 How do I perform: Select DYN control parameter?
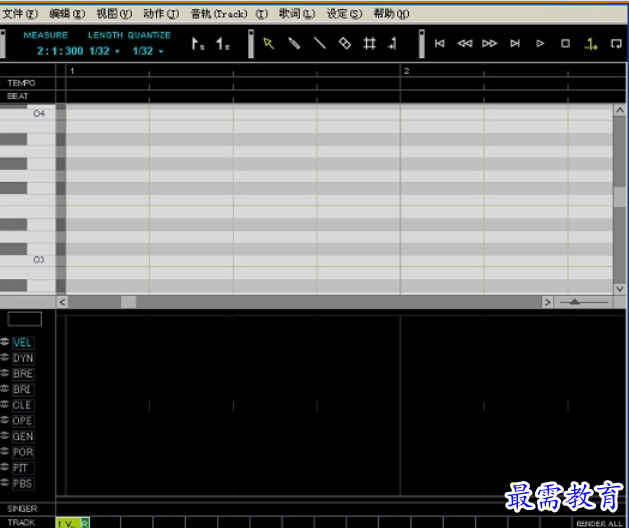pos(22,358)
